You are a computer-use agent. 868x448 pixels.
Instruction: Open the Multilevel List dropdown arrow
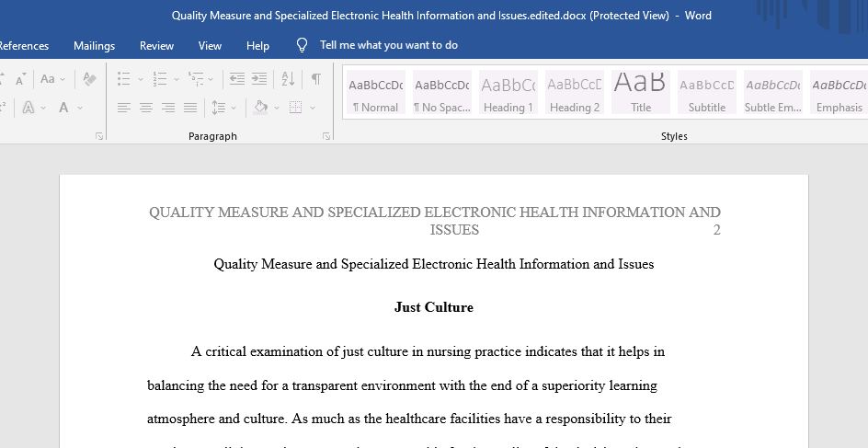211,79
